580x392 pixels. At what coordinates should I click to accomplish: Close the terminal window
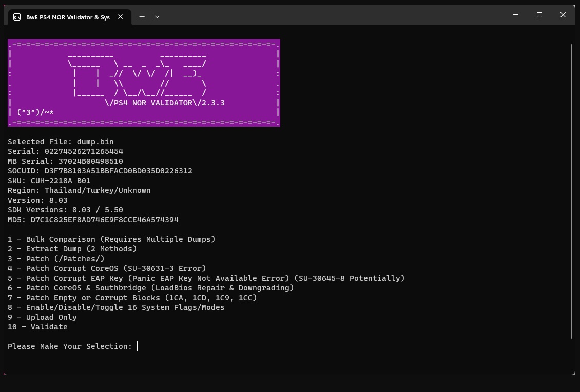click(x=563, y=15)
